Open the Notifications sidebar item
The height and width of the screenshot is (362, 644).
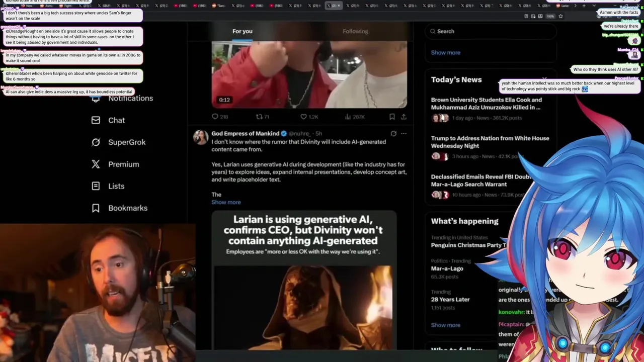pos(123,98)
